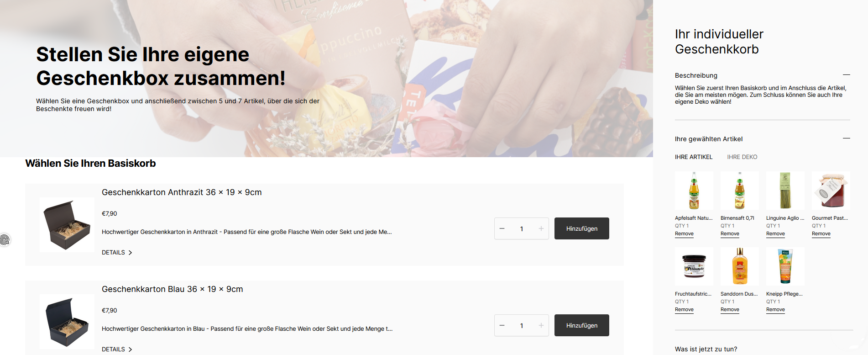
Task: Add Geschenkkarton Blau via Hinzufügen button
Action: [x=582, y=325]
